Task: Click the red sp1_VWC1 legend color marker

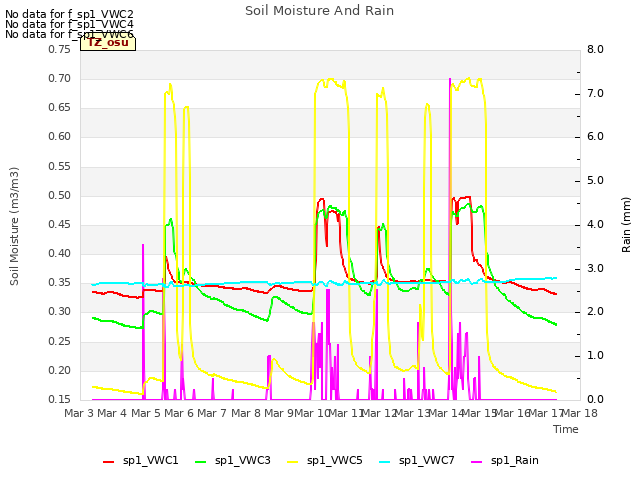Action: tap(109, 462)
